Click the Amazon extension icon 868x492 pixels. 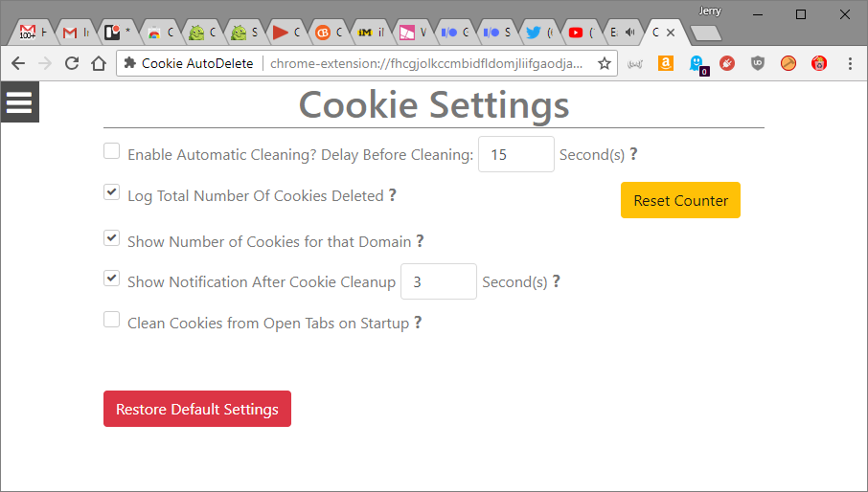(666, 63)
